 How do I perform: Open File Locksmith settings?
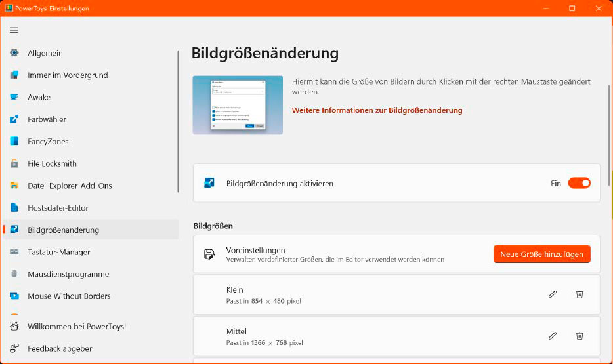(91, 163)
